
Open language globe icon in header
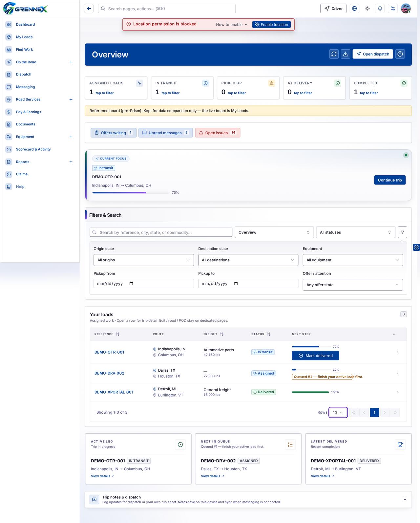354,9
